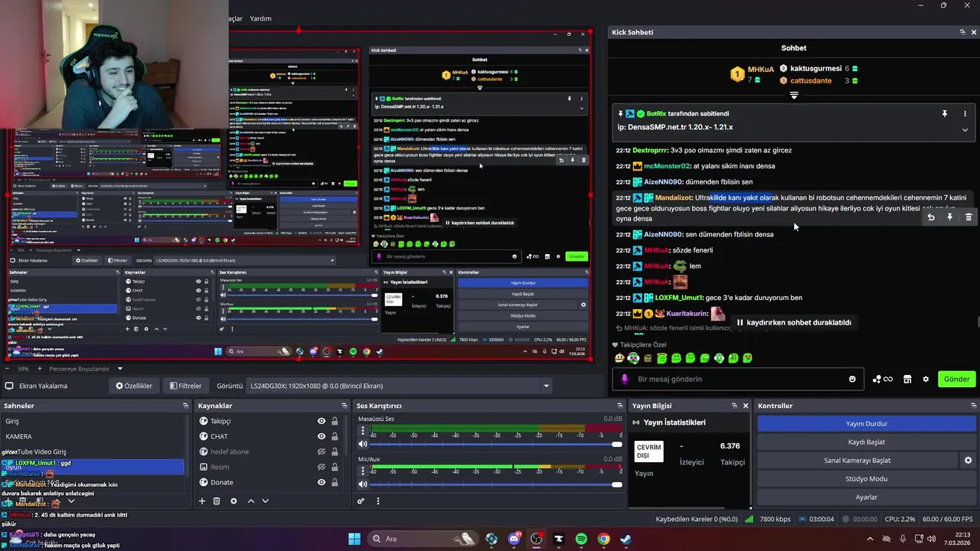Open Steam from the taskbar
The width and height of the screenshot is (980, 551).
coord(626,539)
